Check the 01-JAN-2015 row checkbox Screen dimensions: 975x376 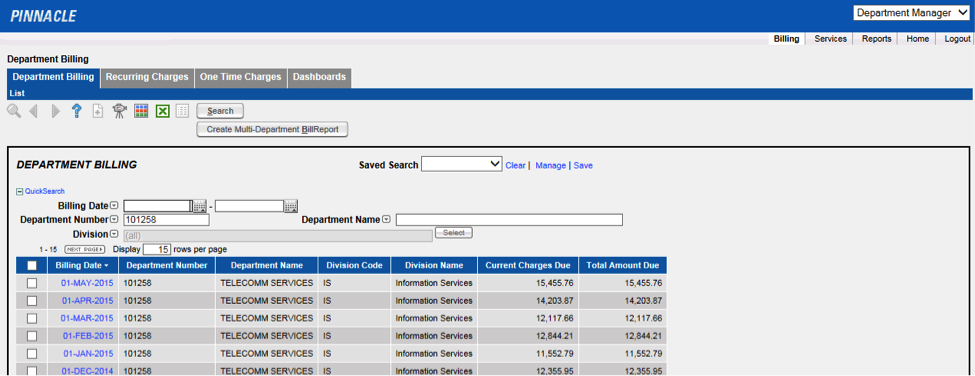[x=32, y=354]
